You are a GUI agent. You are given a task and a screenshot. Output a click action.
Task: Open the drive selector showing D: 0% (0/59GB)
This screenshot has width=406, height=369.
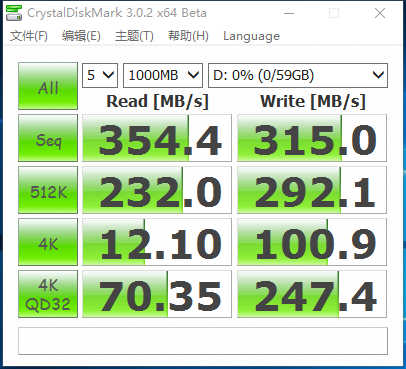coord(298,75)
